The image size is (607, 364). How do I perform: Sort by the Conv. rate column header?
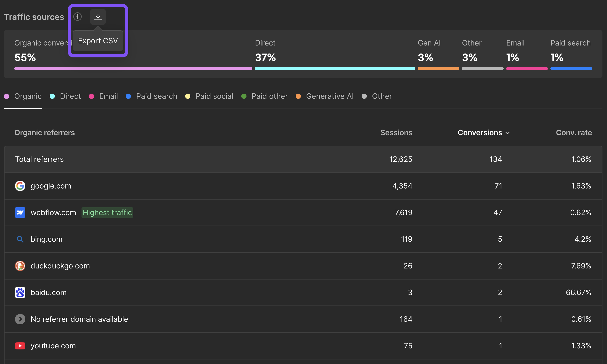(574, 133)
